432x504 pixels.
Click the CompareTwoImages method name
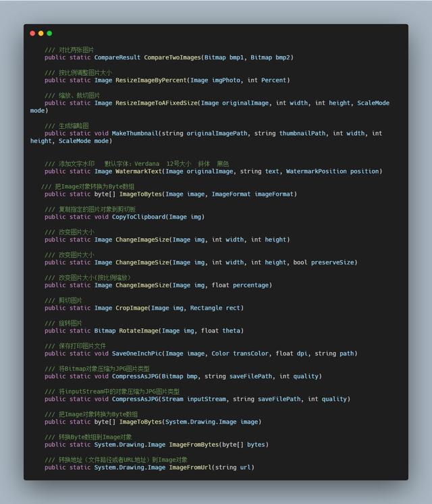172,57
